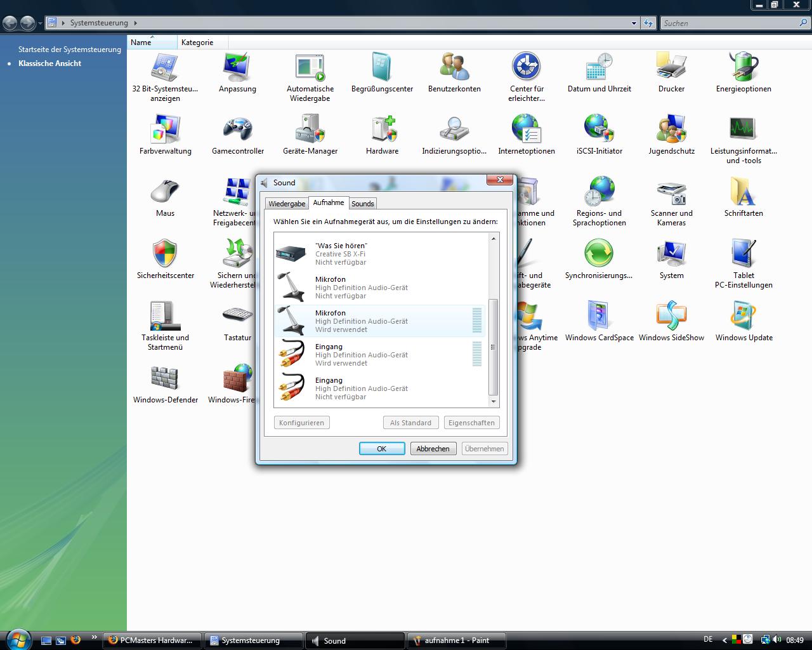
Task: Open Datum und Uhrzeit settings
Action: 599,72
